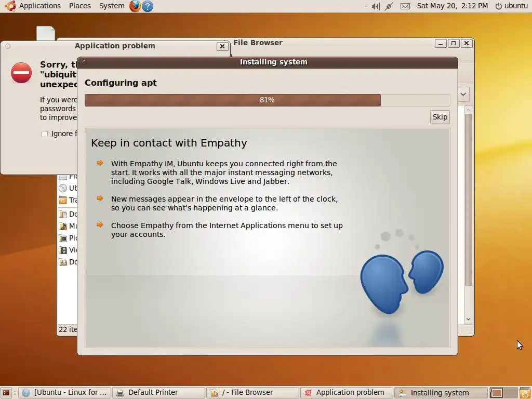Viewport: 532px width, 399px height.
Task: Click the red error icon in Application problem
Action: pyautogui.click(x=21, y=73)
